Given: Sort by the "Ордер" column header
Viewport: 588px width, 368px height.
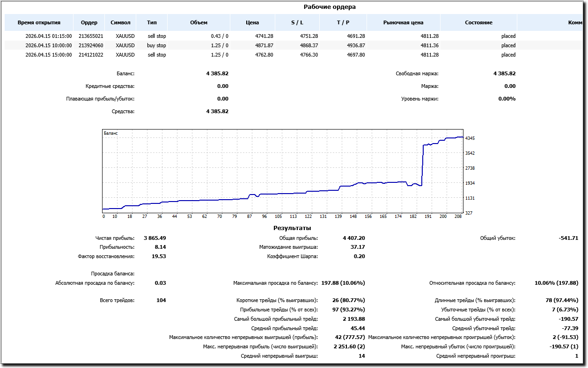Looking at the screenshot, I should click(89, 22).
